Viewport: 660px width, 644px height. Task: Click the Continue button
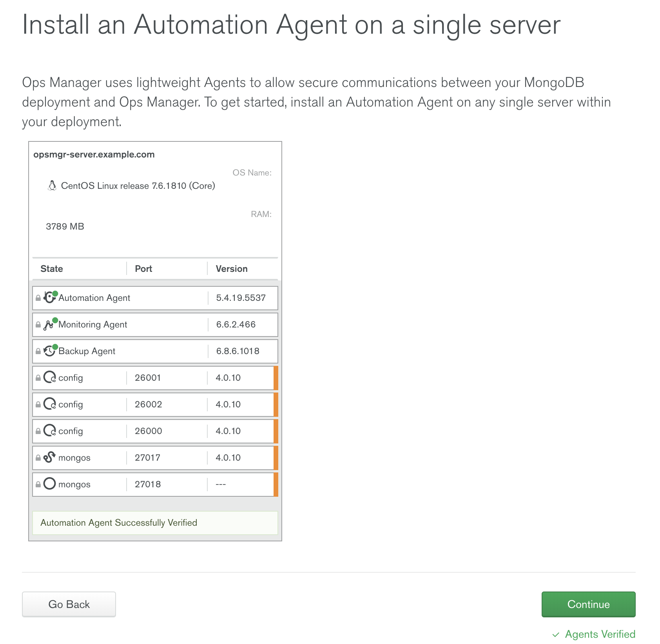pyautogui.click(x=588, y=604)
